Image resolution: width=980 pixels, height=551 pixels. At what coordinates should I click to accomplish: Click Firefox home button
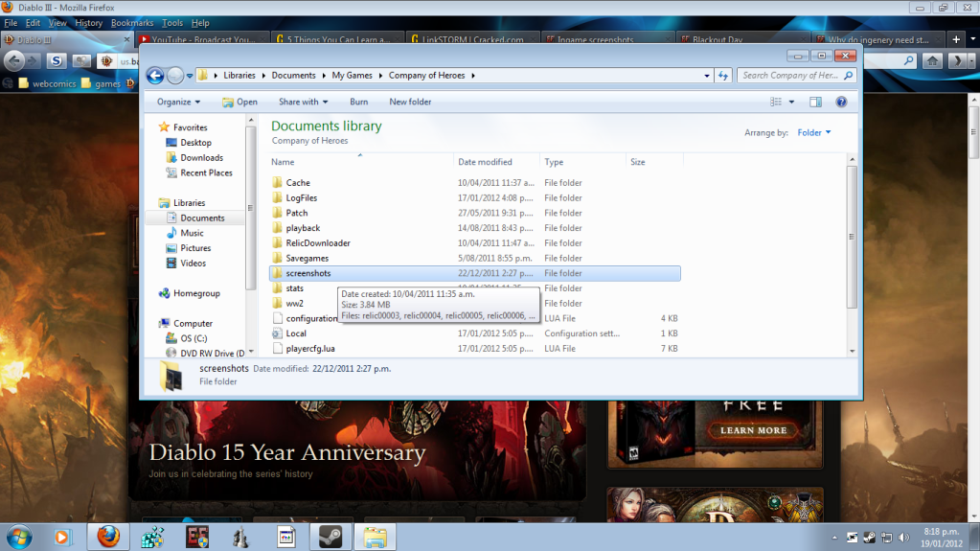[932, 60]
